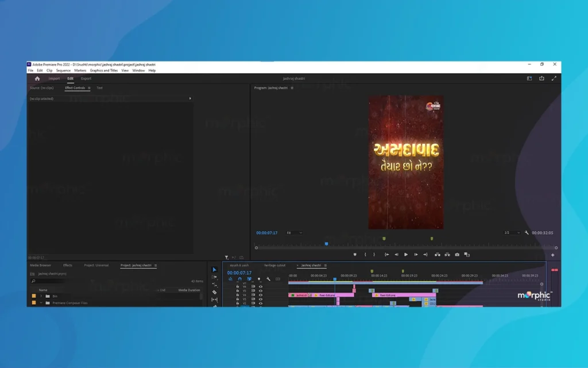The image size is (588, 368).
Task: Click the Lift button
Action: pos(437,255)
